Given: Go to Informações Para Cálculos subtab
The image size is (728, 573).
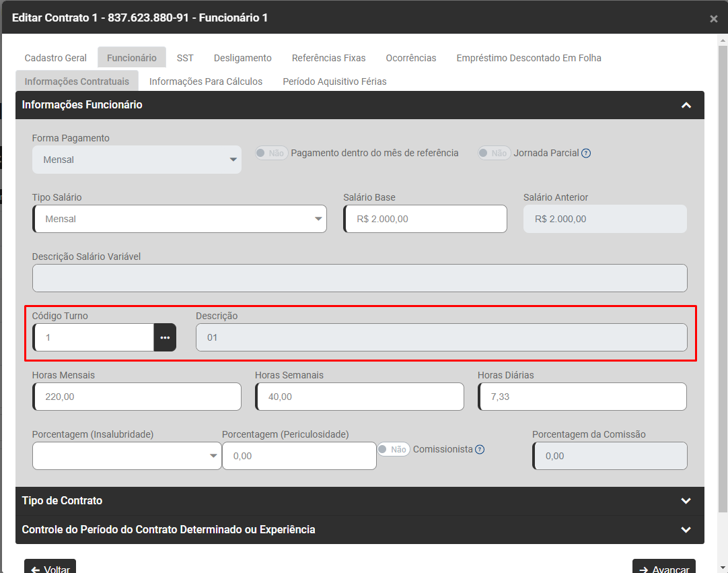Looking at the screenshot, I should pyautogui.click(x=206, y=81).
